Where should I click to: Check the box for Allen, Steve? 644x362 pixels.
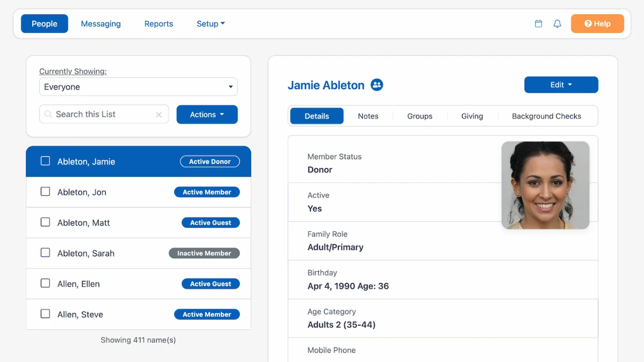46,314
